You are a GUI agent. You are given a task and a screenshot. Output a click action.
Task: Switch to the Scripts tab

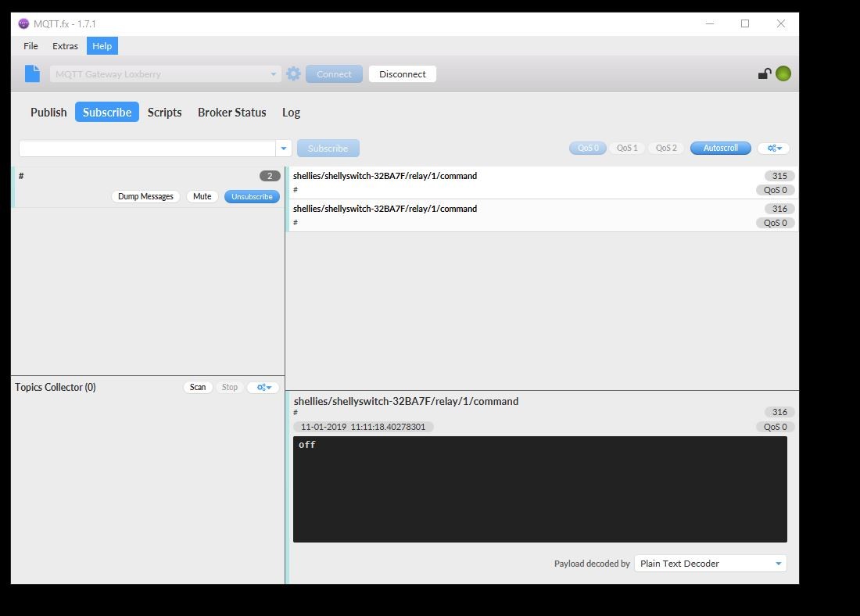[x=164, y=112]
